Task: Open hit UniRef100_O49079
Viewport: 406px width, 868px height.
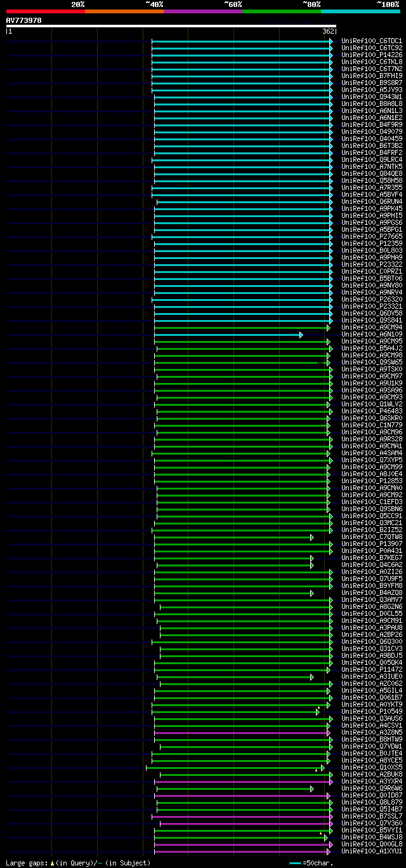Action: [x=372, y=132]
